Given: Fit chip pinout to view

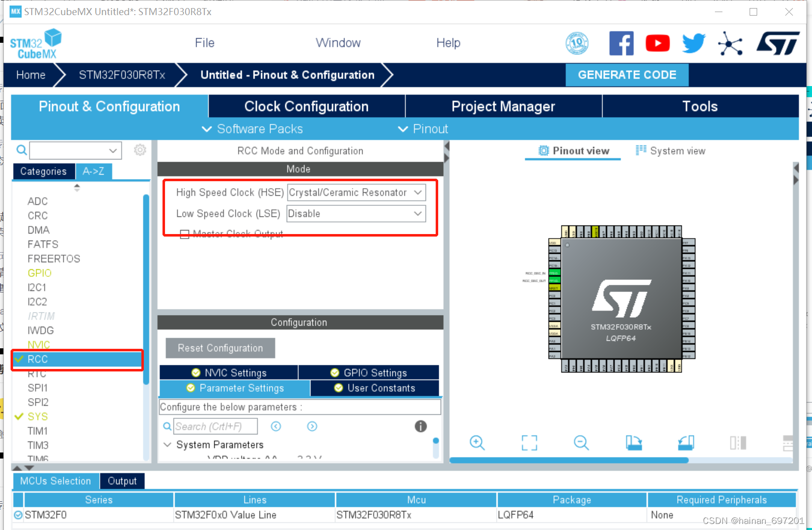Looking at the screenshot, I should [529, 443].
